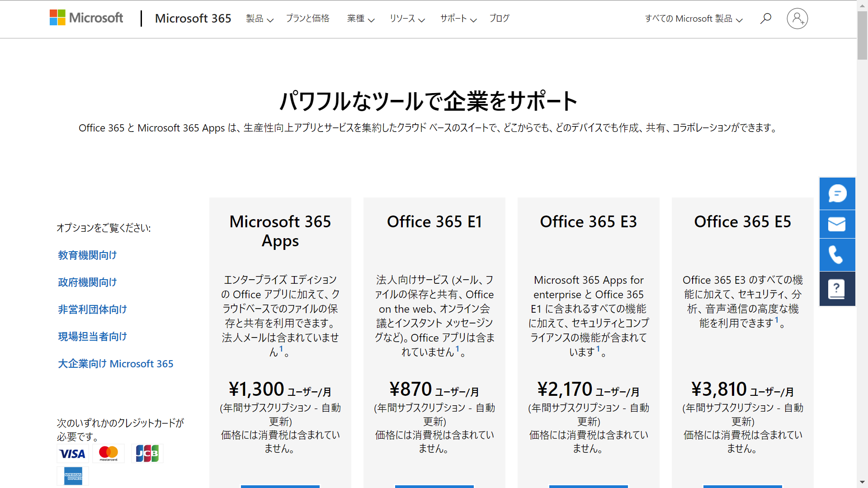The width and height of the screenshot is (868, 488).
Task: Open the help question mark side button
Action: tap(837, 289)
